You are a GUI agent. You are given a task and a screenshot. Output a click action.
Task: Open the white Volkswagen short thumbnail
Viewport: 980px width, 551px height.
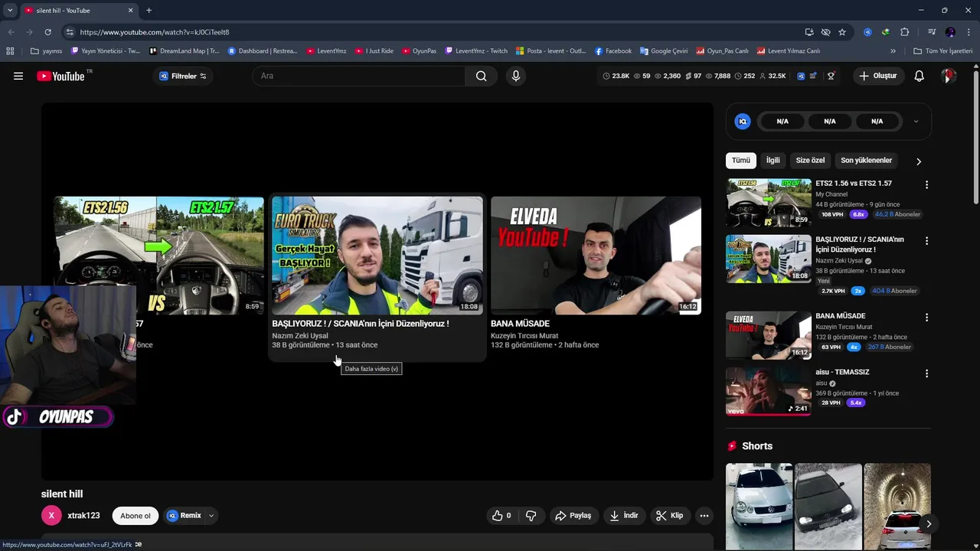(x=759, y=507)
